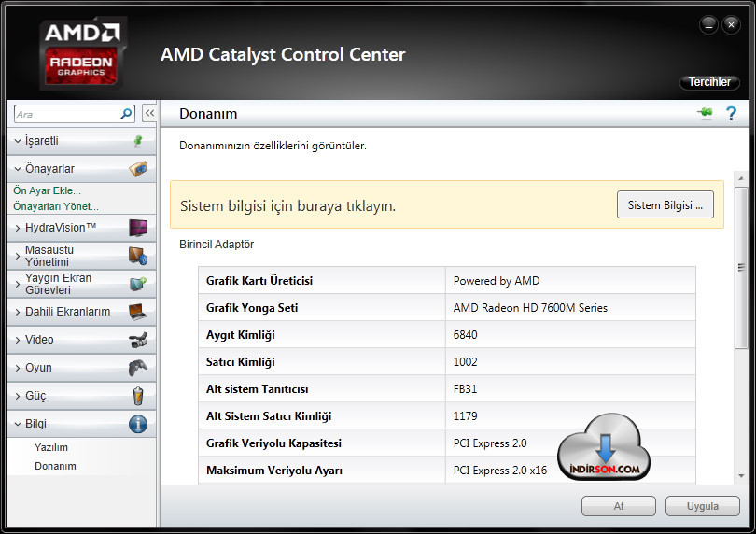Select the Alt sistem Tanıtıcısı label
Screen dimensions: 756x534
pyautogui.click(x=258, y=388)
